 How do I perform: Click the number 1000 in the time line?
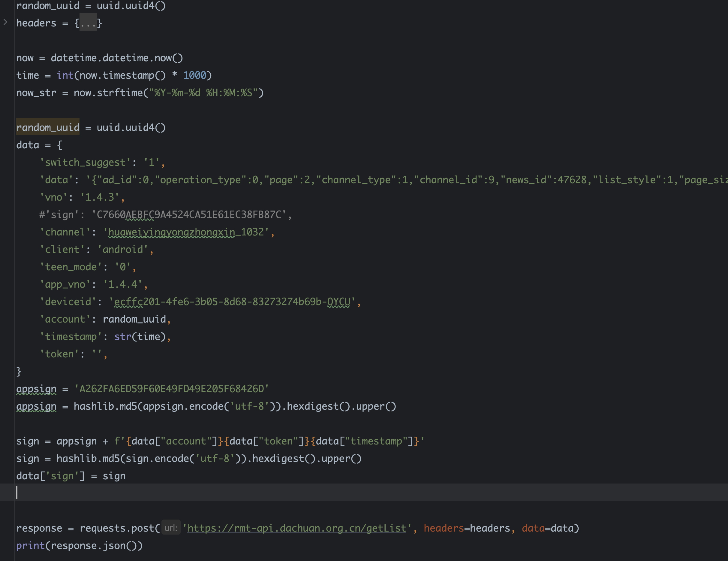click(195, 75)
